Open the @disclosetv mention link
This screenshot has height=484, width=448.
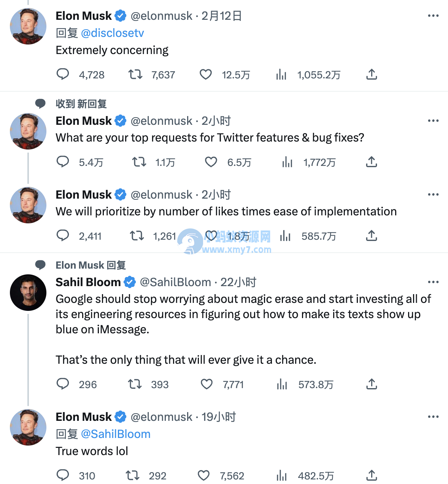pyautogui.click(x=113, y=33)
